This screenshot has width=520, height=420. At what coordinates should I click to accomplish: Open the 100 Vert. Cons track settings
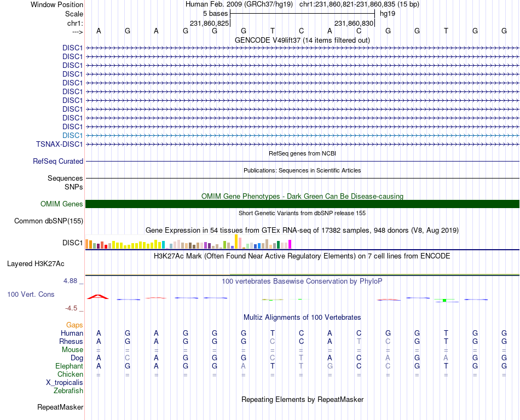click(x=31, y=294)
